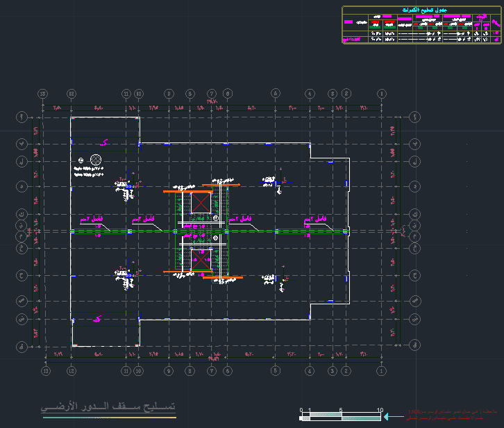Screen dimensions: 504x428
Task: Select the cyan beam schedule table title
Action: (424, 10)
